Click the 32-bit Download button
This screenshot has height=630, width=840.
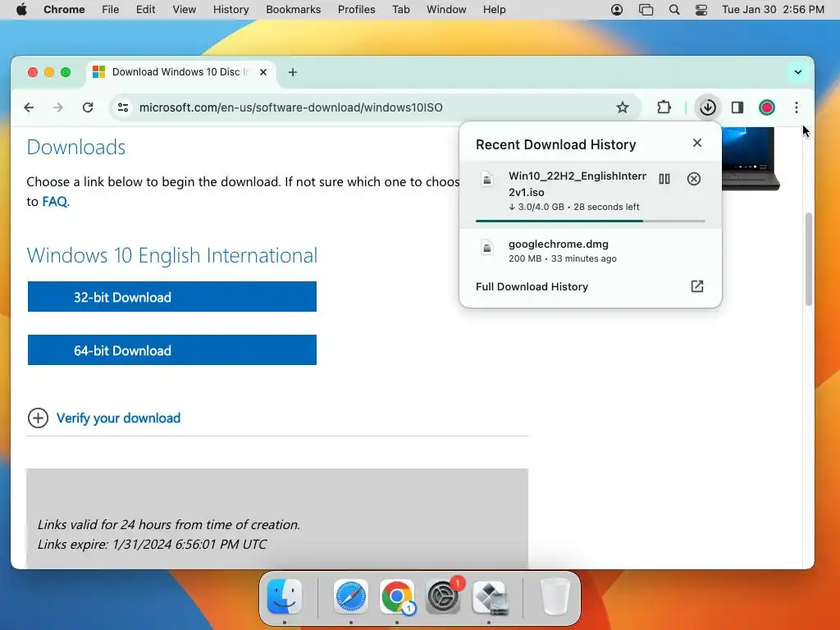click(x=172, y=297)
